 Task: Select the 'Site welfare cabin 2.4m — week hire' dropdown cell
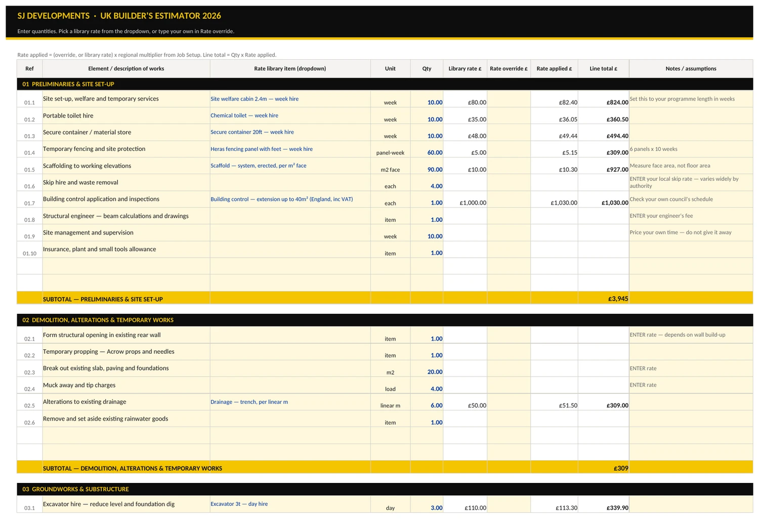290,99
